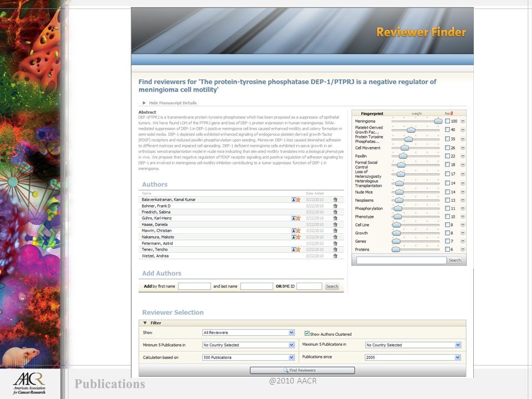Open Maximum 5 Publications country dropdown
Screen dimensions: 532x399
(x=413, y=345)
